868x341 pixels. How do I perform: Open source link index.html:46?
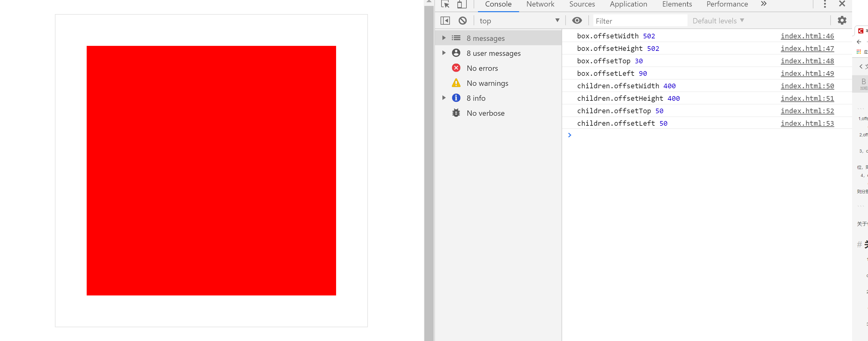(807, 36)
